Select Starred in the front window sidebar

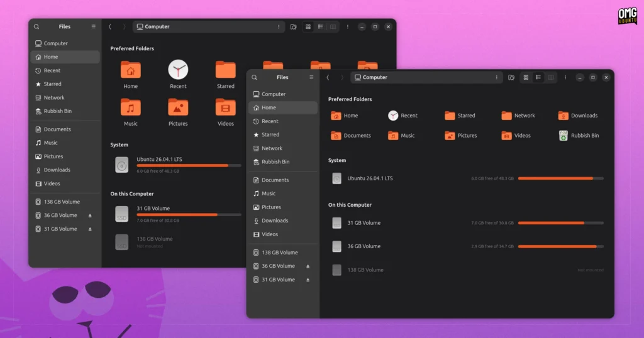[283, 134]
